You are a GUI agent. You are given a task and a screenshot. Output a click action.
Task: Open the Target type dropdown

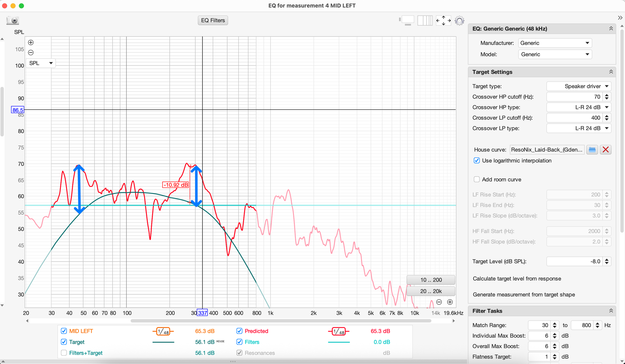(578, 86)
